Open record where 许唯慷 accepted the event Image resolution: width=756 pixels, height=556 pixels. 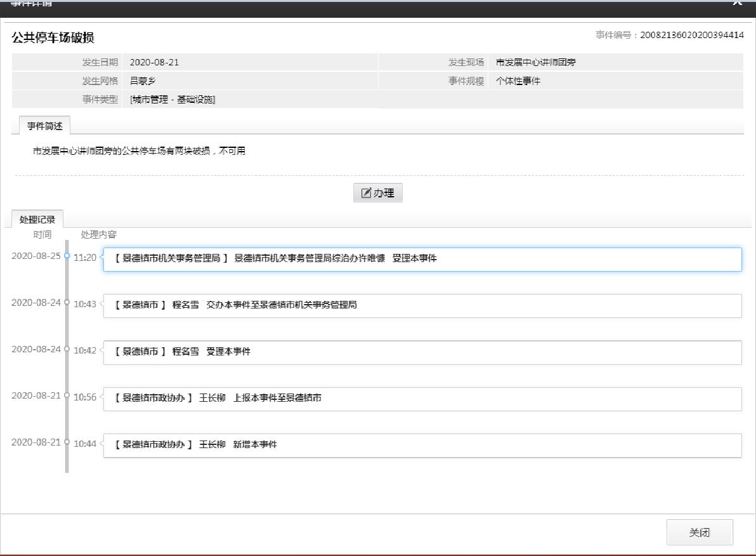pos(422,259)
